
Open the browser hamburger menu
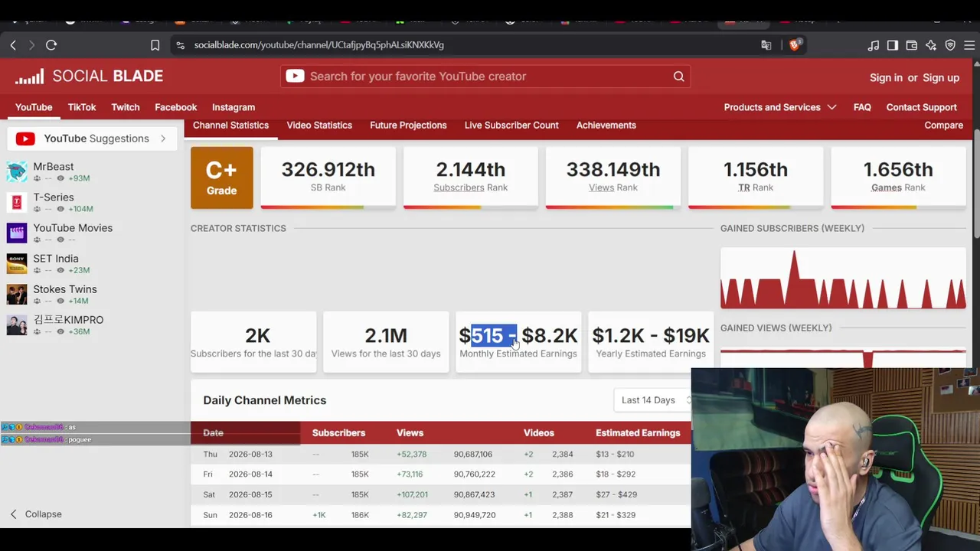pos(969,45)
